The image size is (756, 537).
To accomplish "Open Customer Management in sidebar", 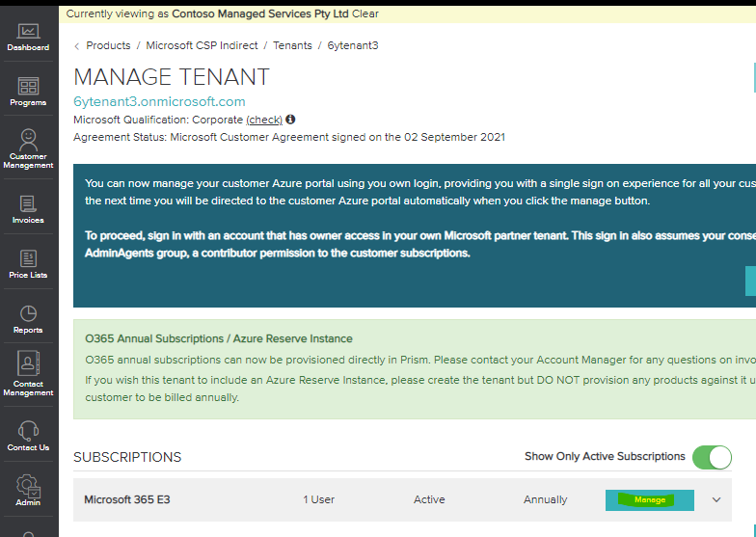I will (28, 148).
